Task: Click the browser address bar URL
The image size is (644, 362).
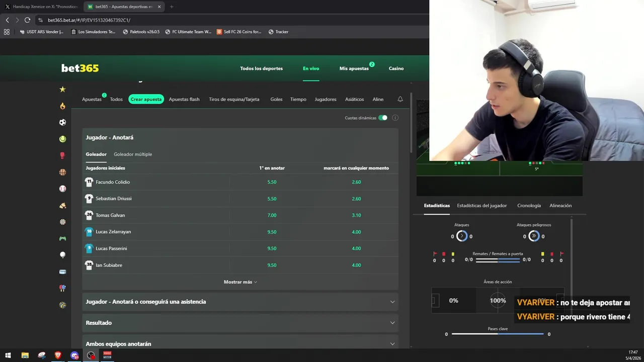Action: (x=89, y=20)
